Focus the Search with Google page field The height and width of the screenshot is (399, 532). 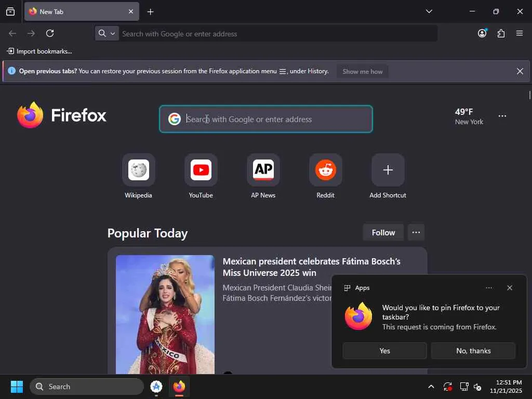266,119
